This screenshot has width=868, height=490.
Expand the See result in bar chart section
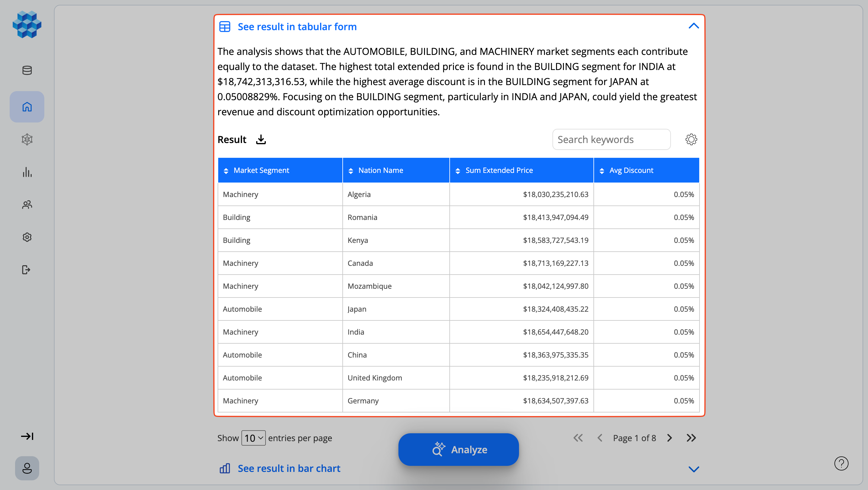click(x=289, y=468)
